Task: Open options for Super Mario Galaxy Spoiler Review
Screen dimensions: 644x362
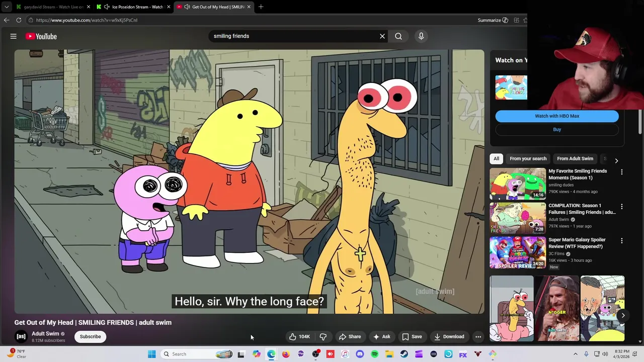Action: coord(622,241)
